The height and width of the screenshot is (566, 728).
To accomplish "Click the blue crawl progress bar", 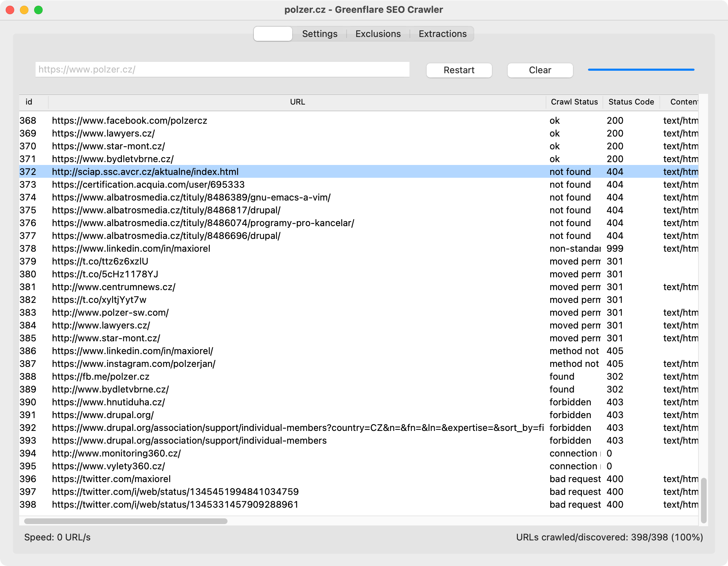I will coord(641,70).
